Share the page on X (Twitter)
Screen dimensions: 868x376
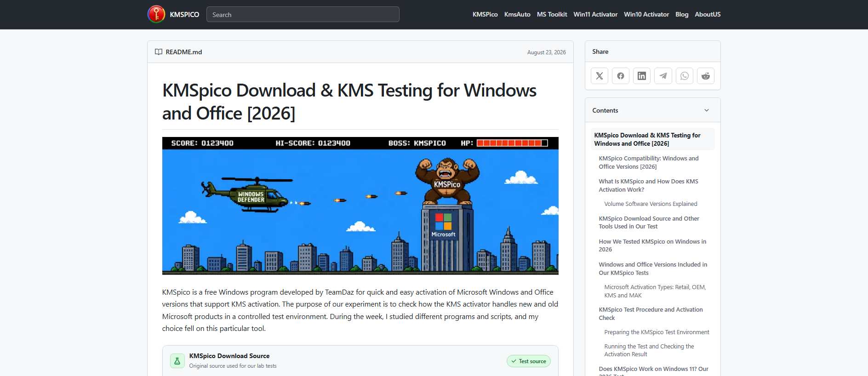[x=600, y=76]
